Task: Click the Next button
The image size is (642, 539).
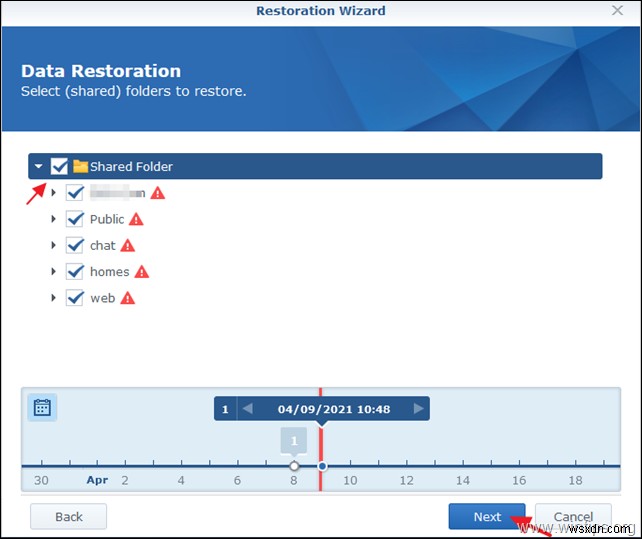Action: [x=487, y=516]
